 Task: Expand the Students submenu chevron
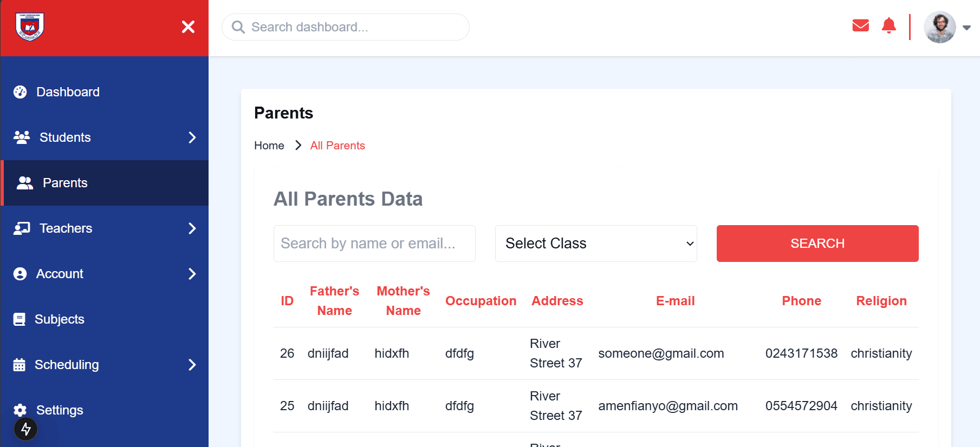(x=192, y=137)
